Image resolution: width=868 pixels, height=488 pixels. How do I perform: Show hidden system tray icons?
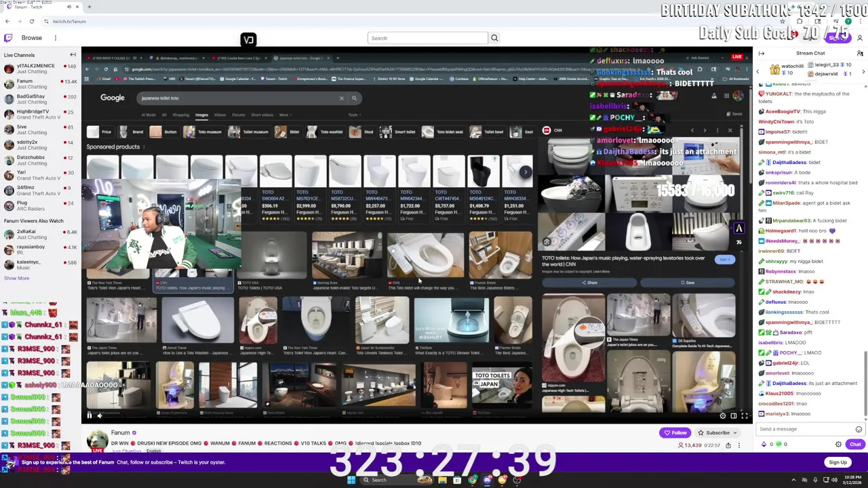click(x=793, y=480)
